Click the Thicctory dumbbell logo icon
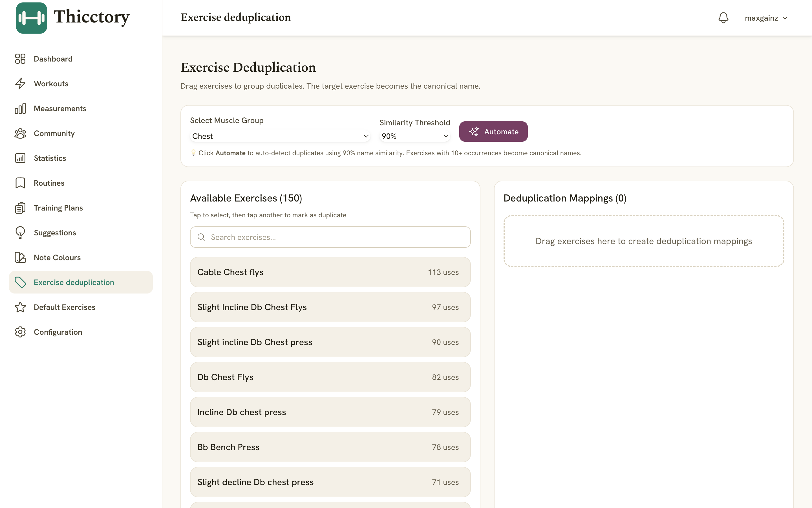812x508 pixels. [31, 18]
